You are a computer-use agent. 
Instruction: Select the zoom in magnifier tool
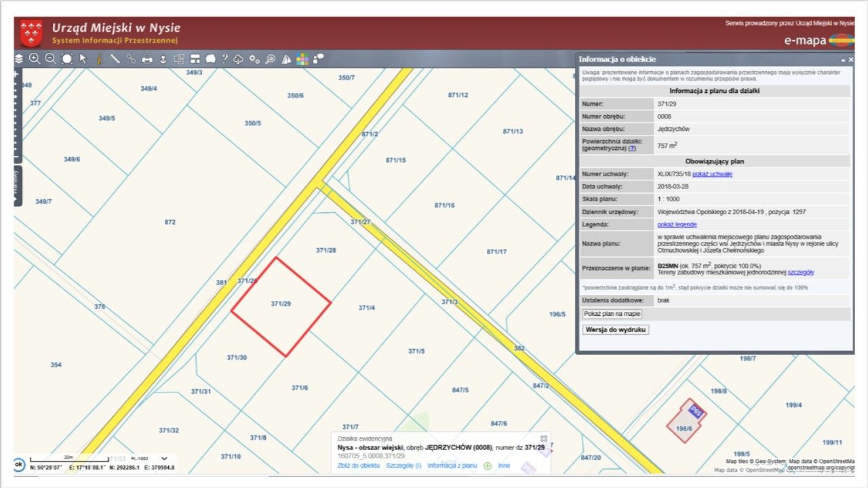pyautogui.click(x=35, y=59)
